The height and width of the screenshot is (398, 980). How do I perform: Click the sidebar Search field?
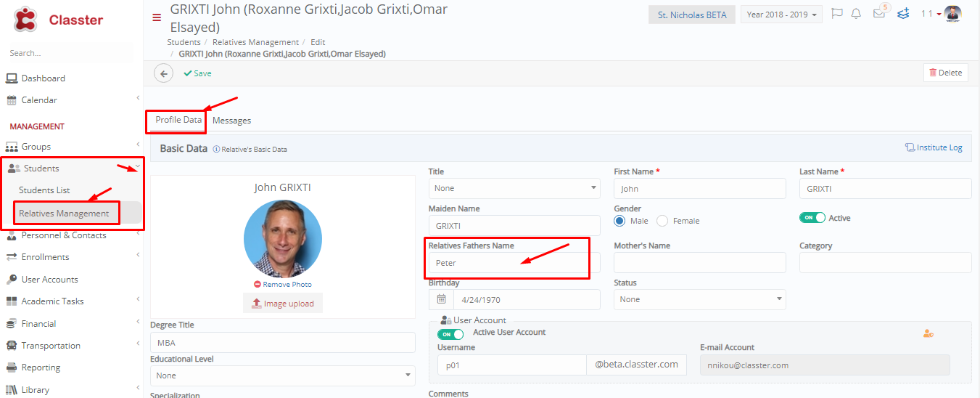(x=69, y=53)
